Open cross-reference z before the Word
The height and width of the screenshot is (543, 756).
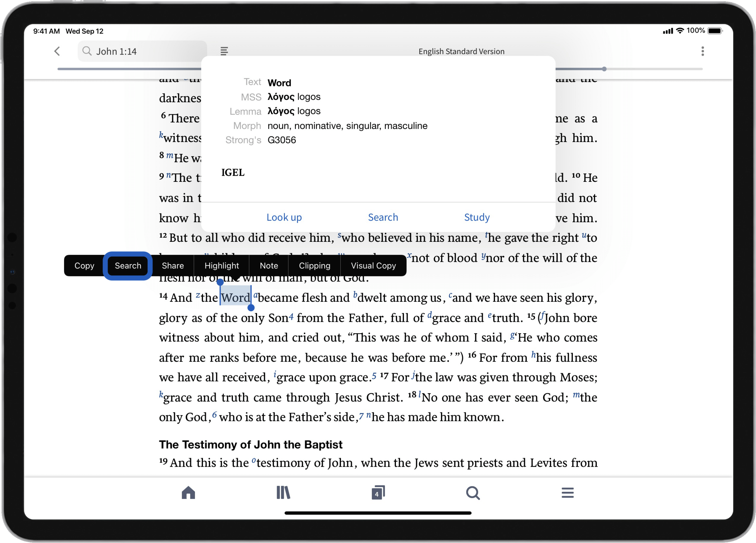(198, 295)
